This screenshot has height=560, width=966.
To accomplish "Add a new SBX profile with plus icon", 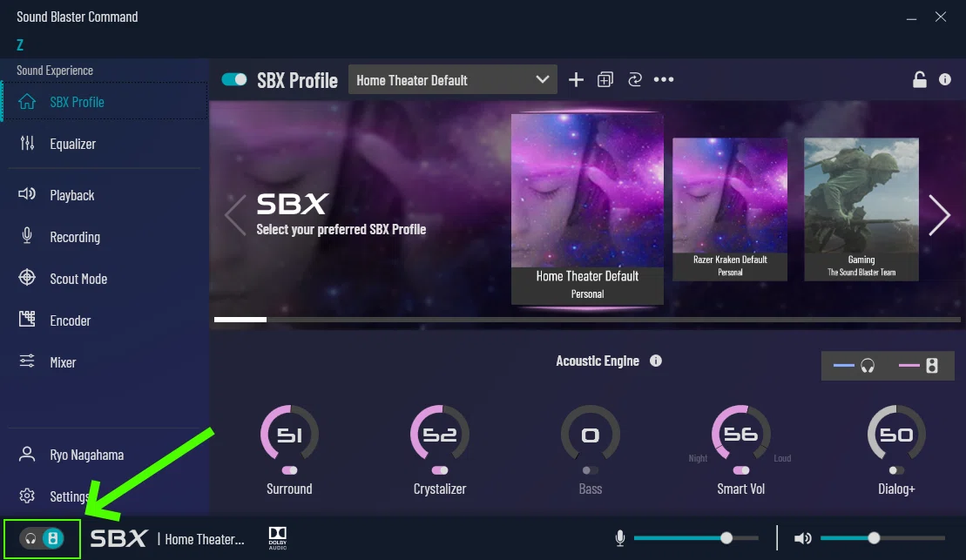I will point(576,79).
